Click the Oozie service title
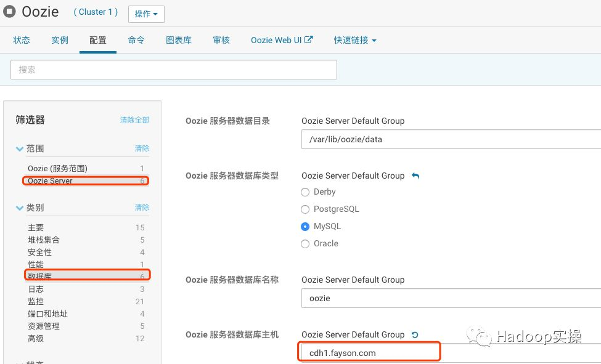Screen dimensions: 601x364 tap(40, 12)
